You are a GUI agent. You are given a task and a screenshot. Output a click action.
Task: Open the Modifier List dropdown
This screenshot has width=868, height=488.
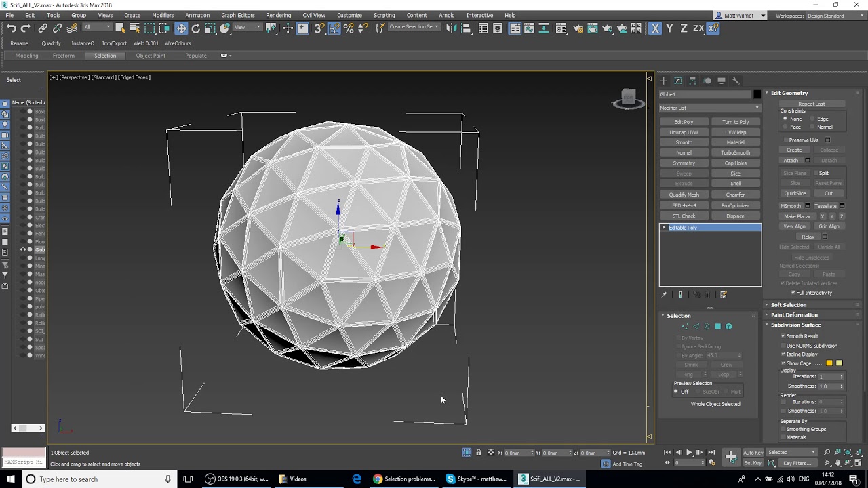710,108
